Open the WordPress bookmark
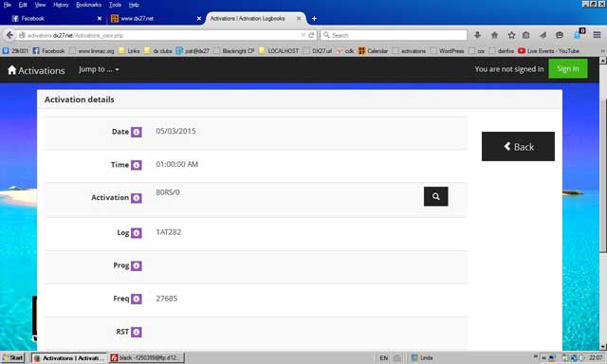Viewport: 607px width, 364px height. point(447,50)
